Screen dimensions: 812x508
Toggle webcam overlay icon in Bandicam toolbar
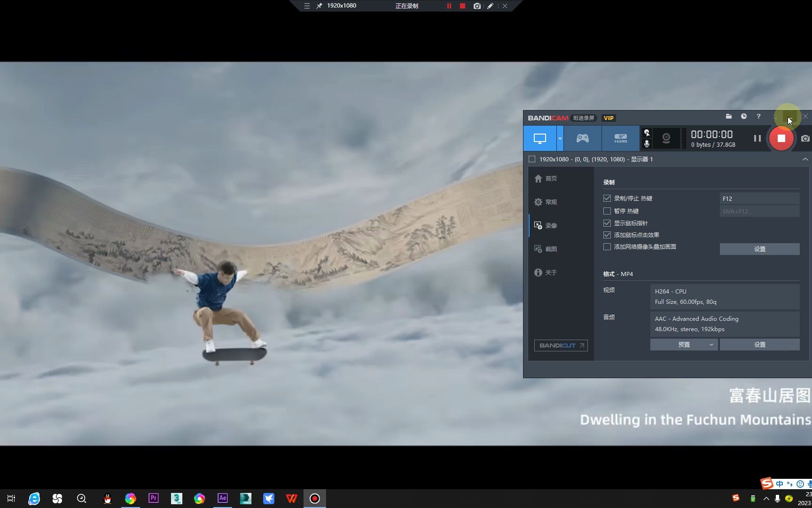click(666, 138)
